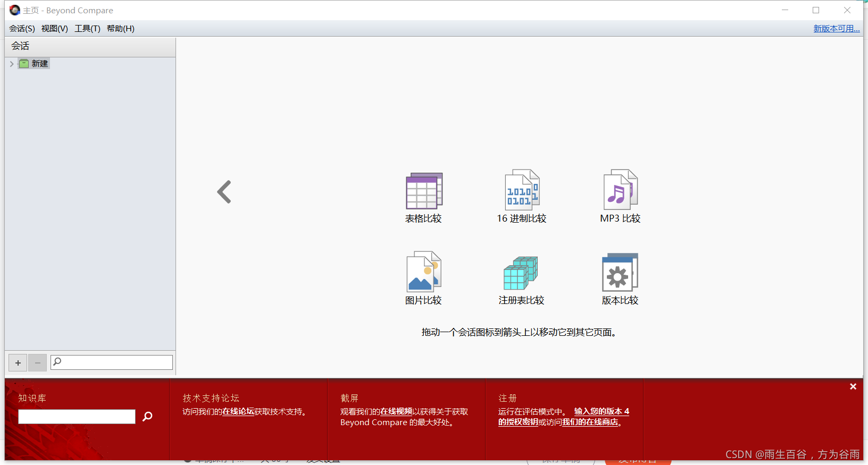Click the 技术支持论坛 heading
This screenshot has width=868, height=465.
tap(211, 398)
